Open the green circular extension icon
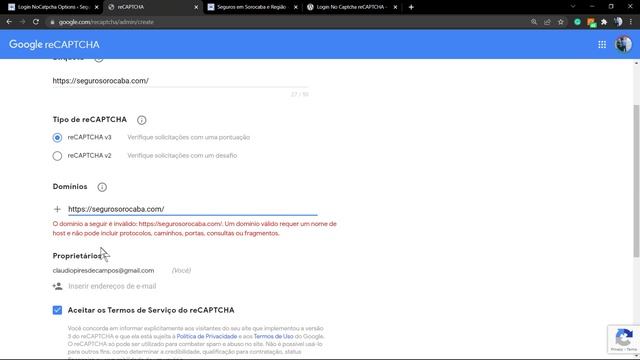The width and height of the screenshot is (640, 360). 578,22
